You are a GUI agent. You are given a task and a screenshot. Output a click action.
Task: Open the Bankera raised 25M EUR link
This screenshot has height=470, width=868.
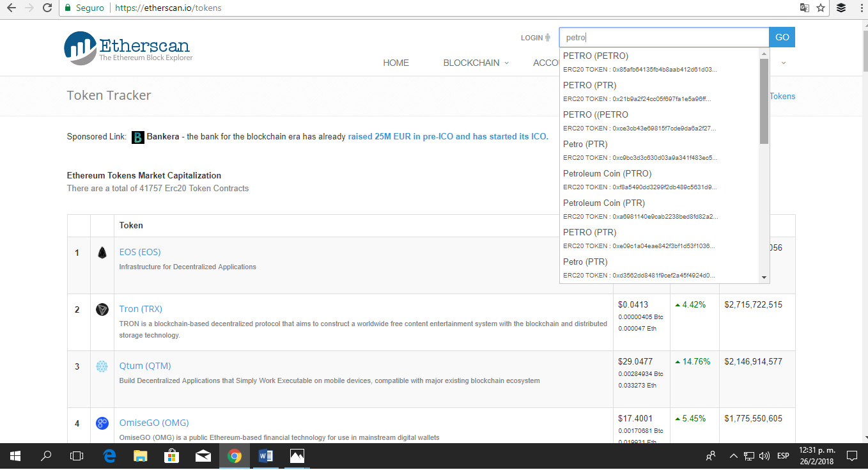point(448,137)
